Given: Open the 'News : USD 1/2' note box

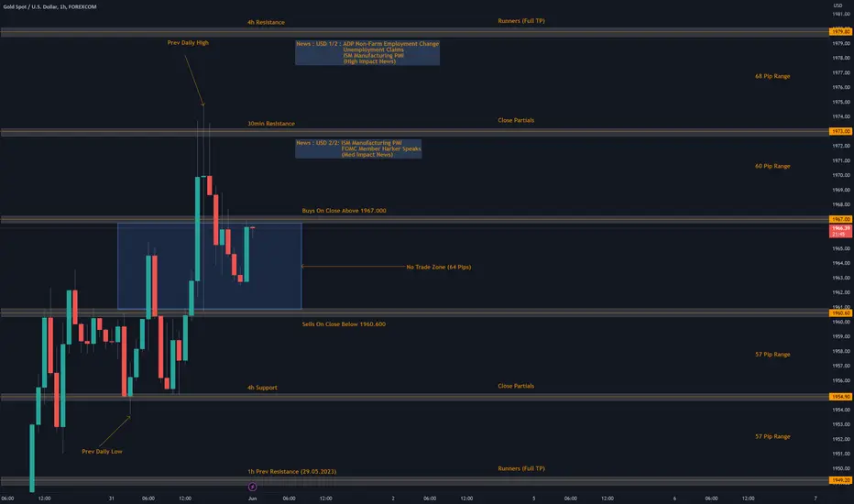Looking at the screenshot, I should (x=367, y=52).
